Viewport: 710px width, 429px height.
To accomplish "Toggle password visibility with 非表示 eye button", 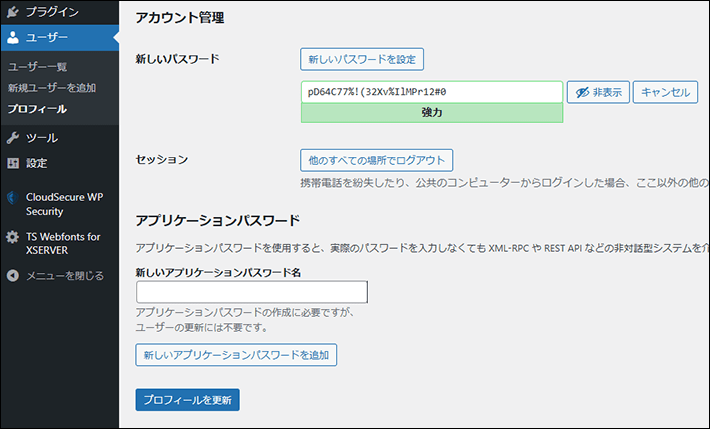I will [597, 92].
